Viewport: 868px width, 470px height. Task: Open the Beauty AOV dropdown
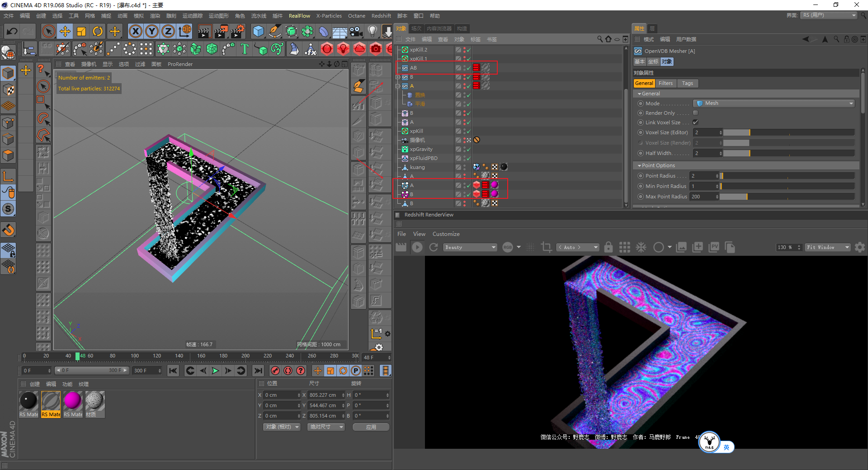(470, 247)
